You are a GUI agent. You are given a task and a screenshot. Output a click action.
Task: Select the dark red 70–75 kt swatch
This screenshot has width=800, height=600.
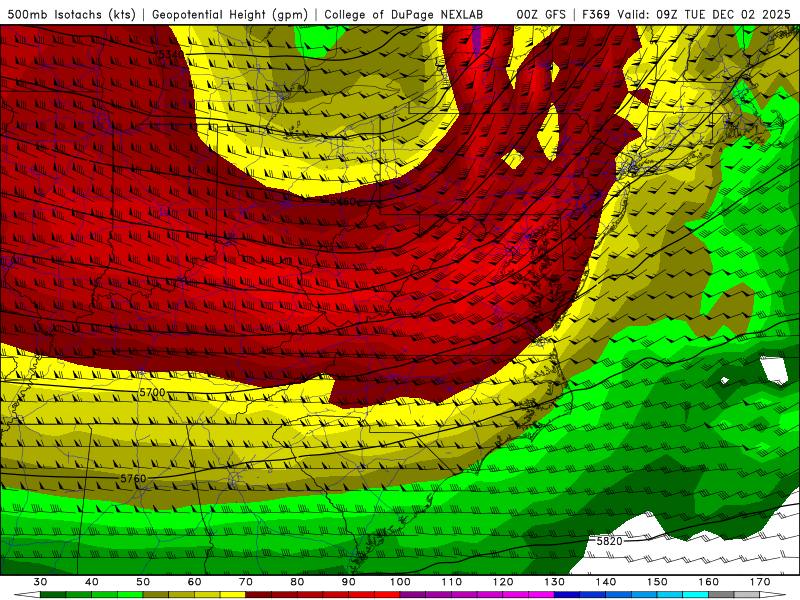click(259, 595)
